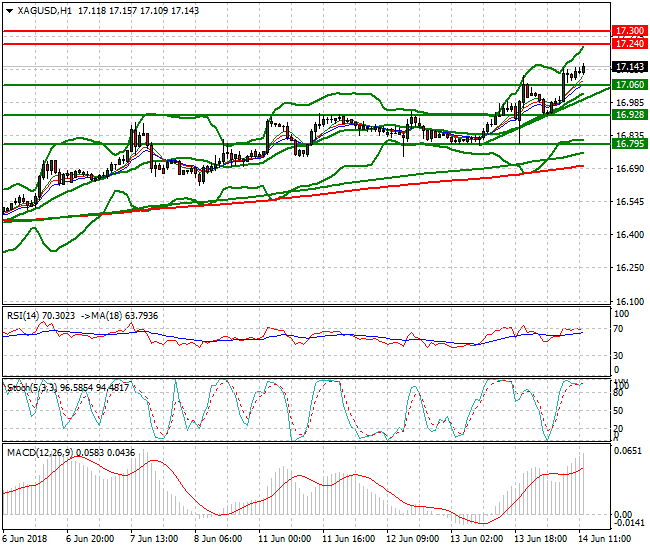Select the MACD(12,26,9) indicator label

[x=40, y=453]
